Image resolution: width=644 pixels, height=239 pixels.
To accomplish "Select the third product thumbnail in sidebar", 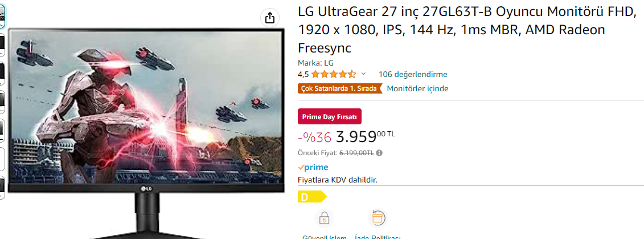I will point(2,73).
